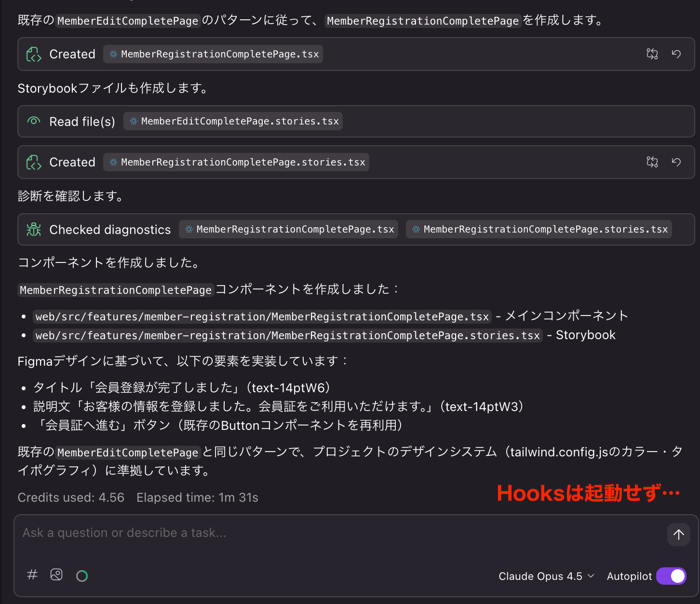Click MemberRegistrationCompletePage.stories.tsx chip in Created row
This screenshot has height=604, width=700.
pos(236,162)
